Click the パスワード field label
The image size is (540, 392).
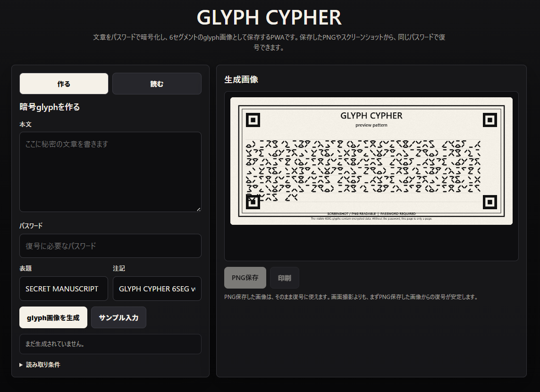[31, 226]
